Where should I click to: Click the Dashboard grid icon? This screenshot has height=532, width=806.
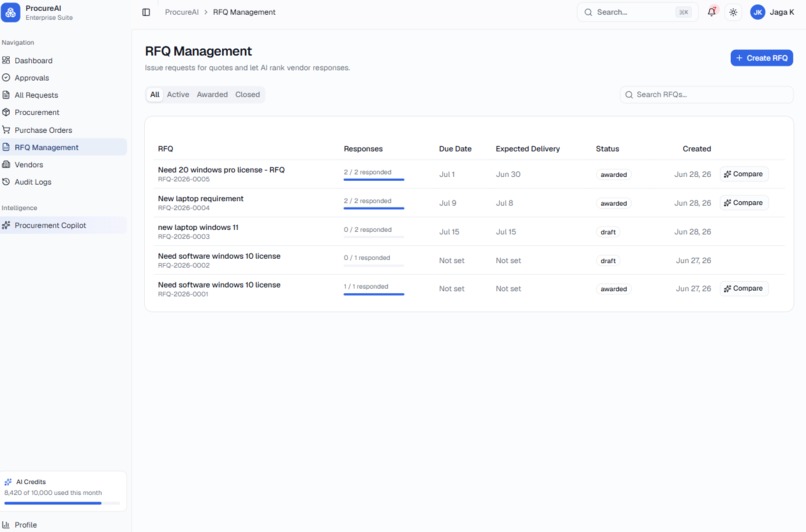[6, 60]
